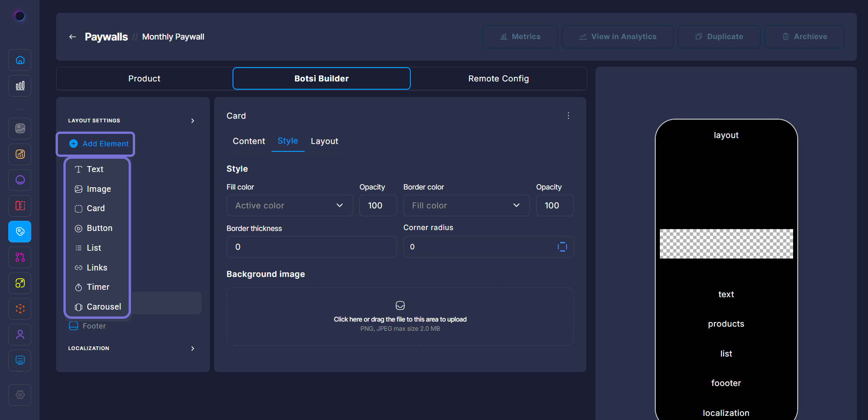Click the home icon in sidebar
This screenshot has height=420, width=868.
(x=20, y=60)
